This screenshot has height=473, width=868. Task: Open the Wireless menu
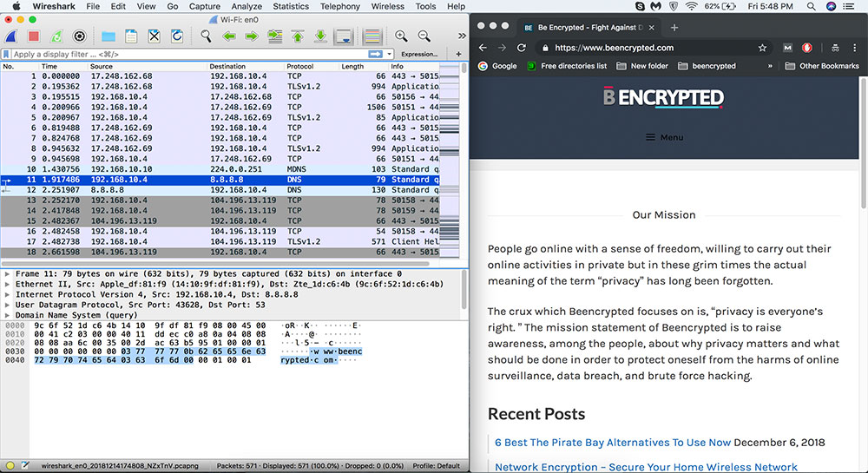coord(387,6)
